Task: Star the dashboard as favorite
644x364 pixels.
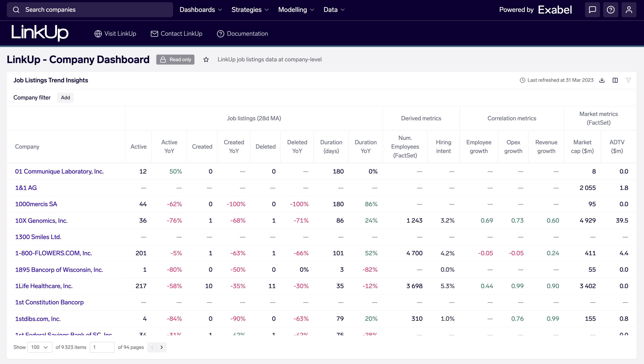Action: click(x=206, y=59)
